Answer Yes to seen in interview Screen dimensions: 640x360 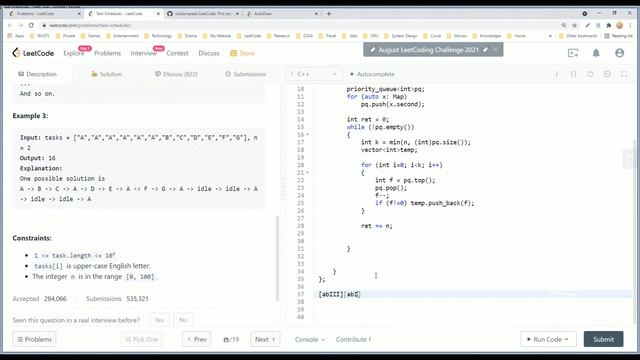(160, 320)
